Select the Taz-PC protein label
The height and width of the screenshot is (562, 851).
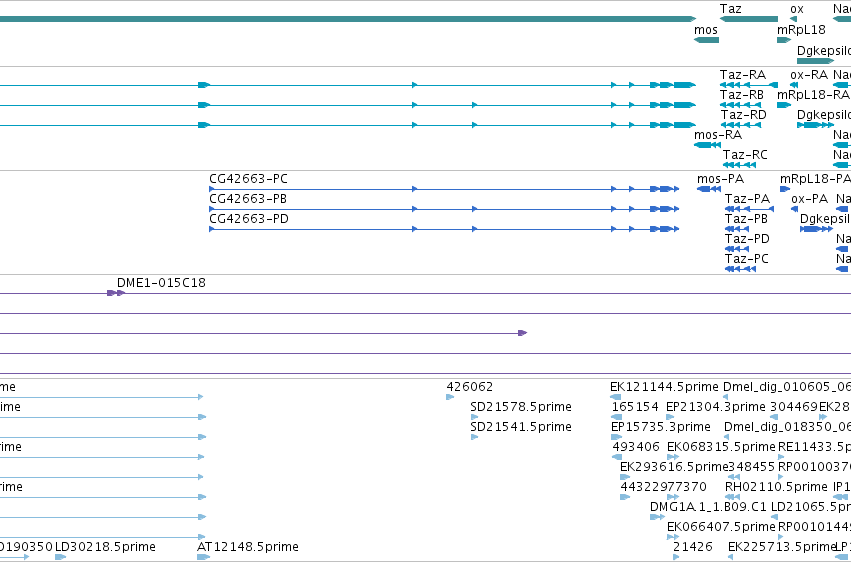pyautogui.click(x=746, y=259)
